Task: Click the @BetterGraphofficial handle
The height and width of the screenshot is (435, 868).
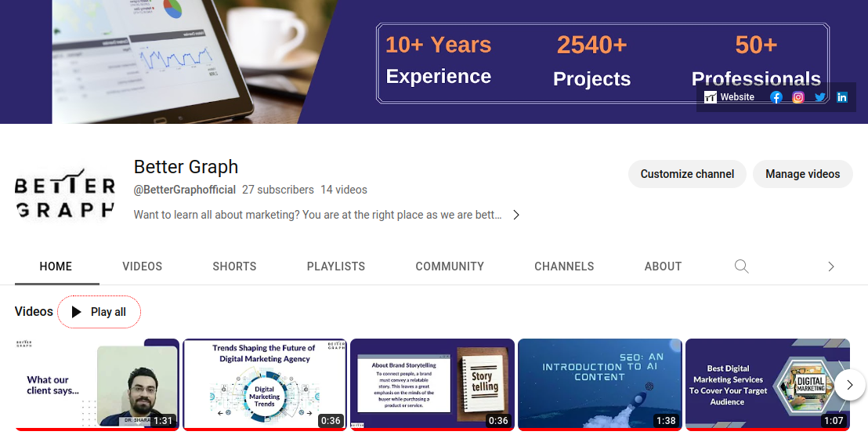Action: (185, 190)
